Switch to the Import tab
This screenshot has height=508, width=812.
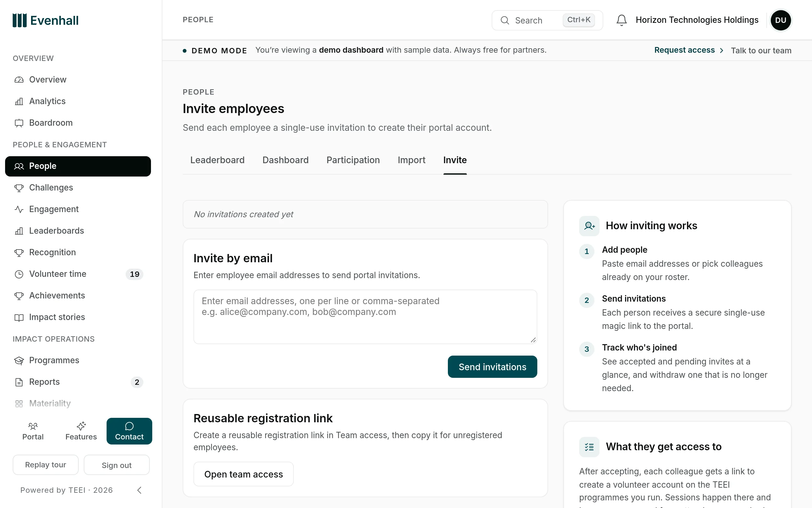pyautogui.click(x=411, y=160)
